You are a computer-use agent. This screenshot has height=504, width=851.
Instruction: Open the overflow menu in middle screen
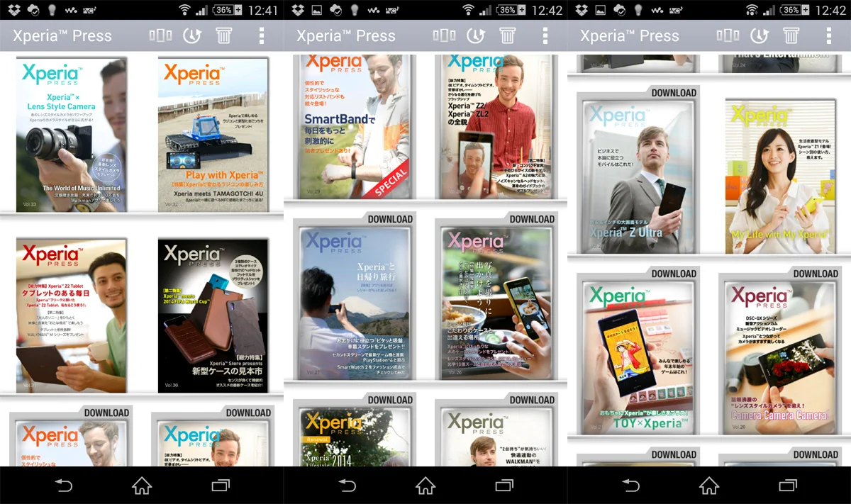click(x=545, y=35)
